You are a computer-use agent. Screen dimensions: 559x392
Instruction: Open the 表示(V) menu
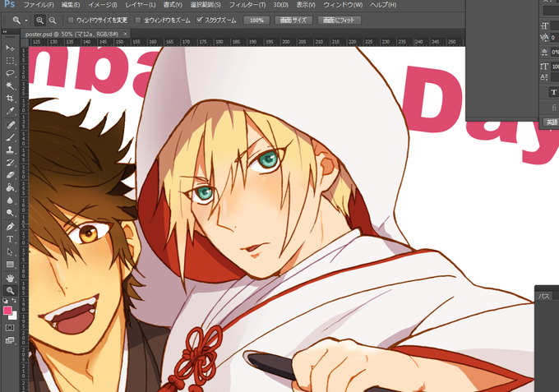[x=306, y=5]
